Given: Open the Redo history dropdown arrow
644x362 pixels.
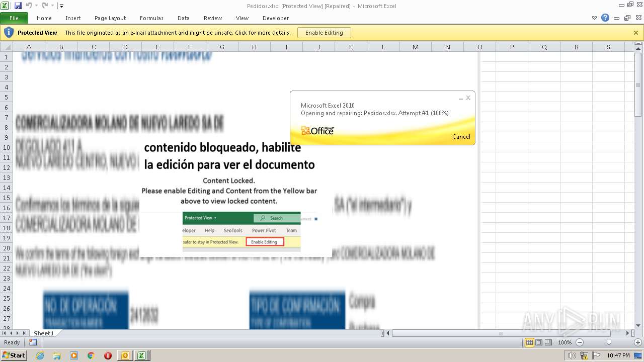Looking at the screenshot, I should coord(52,6).
